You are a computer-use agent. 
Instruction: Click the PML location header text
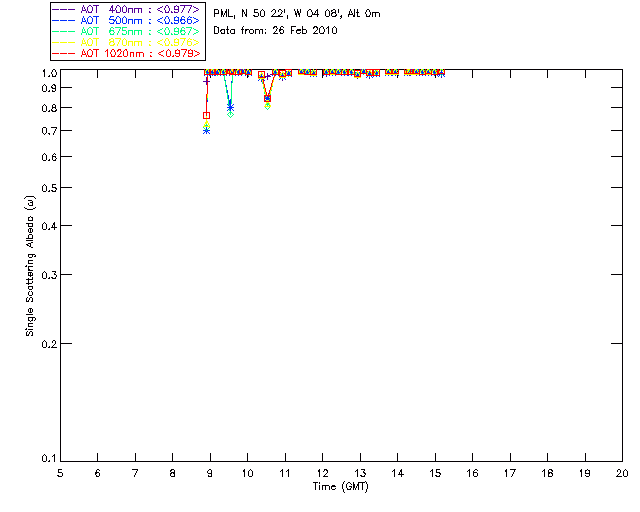[297, 14]
